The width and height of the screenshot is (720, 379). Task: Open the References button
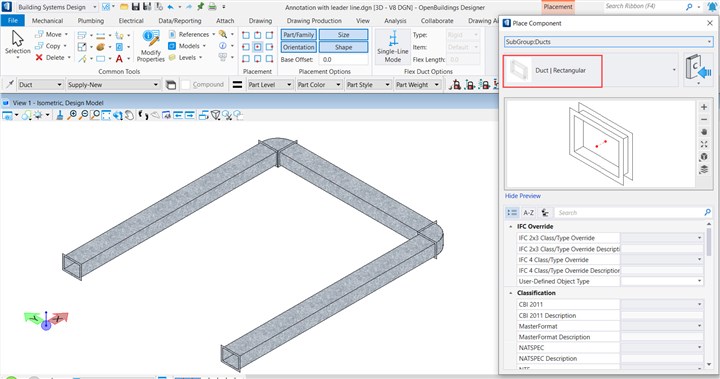[191, 34]
